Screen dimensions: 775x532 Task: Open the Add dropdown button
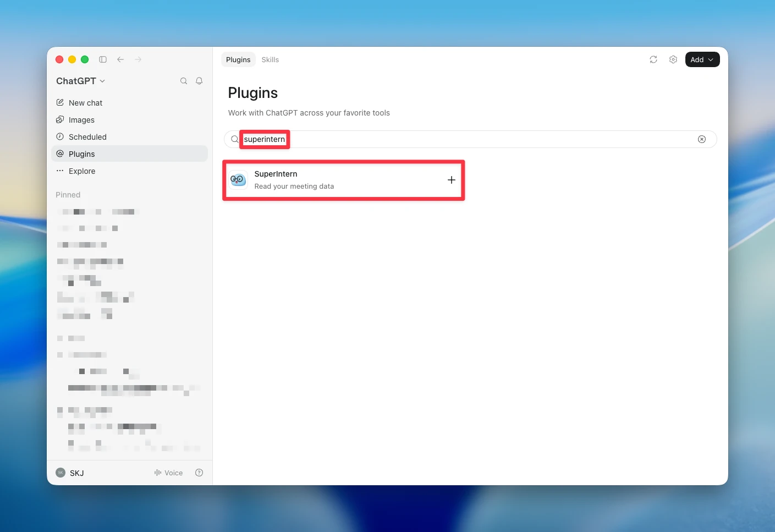click(x=702, y=59)
